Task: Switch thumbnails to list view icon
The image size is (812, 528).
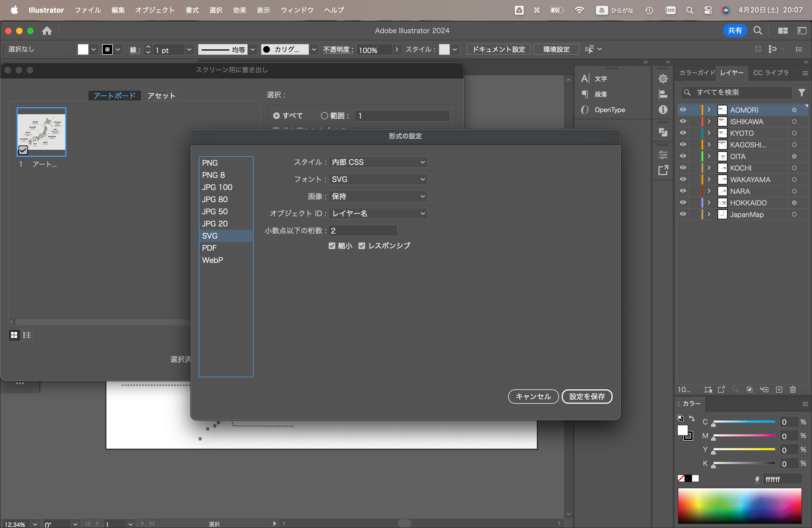Action: pos(27,335)
